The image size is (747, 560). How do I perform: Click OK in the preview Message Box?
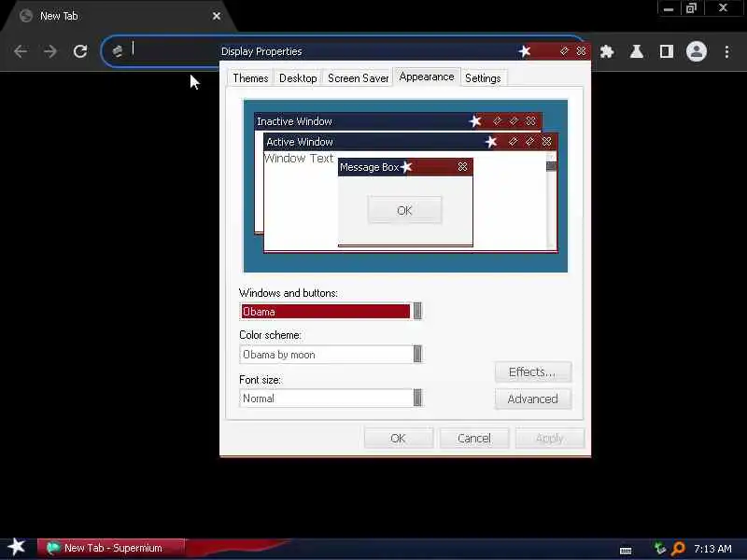404,210
